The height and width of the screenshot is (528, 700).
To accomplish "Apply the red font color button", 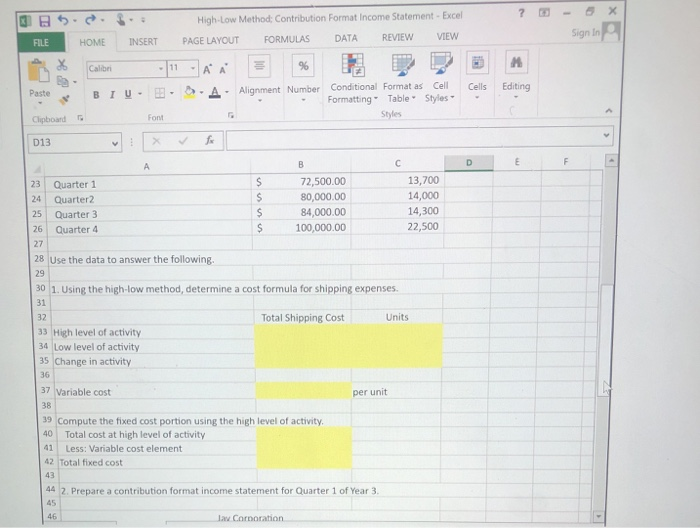I will [215, 92].
